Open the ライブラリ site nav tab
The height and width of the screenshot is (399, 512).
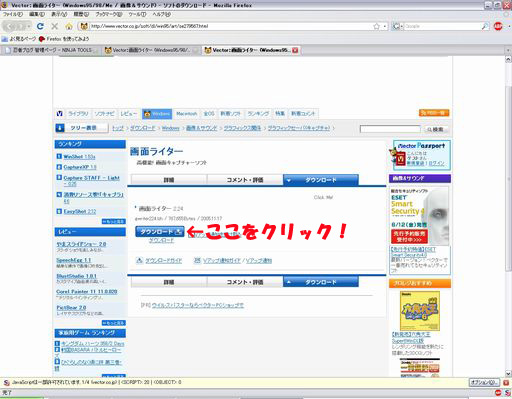coord(78,114)
